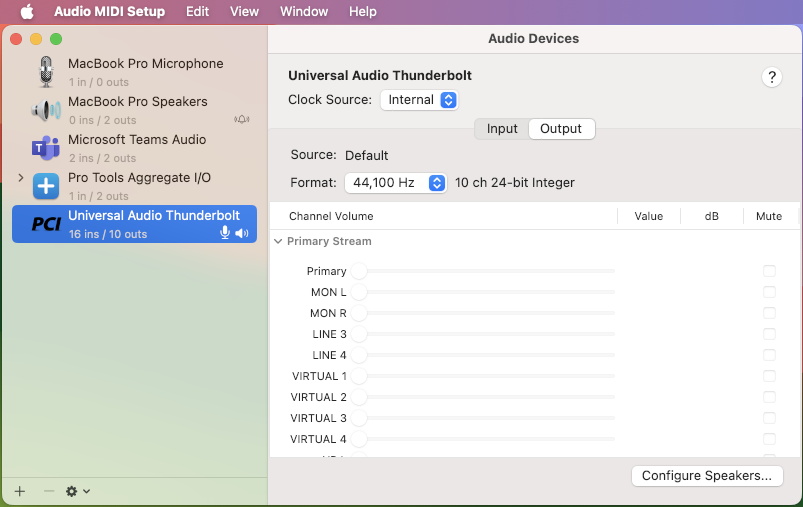Image resolution: width=803 pixels, height=507 pixels.
Task: Toggle the Mute checkbox for Primary channel
Action: click(769, 271)
